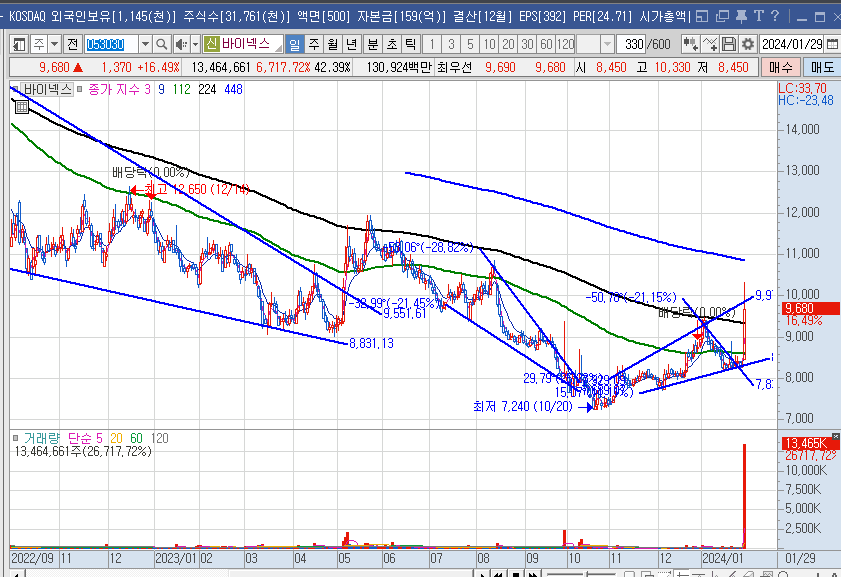The height and width of the screenshot is (577, 841).
Task: Open the stock search magnifier
Action: click(x=161, y=44)
